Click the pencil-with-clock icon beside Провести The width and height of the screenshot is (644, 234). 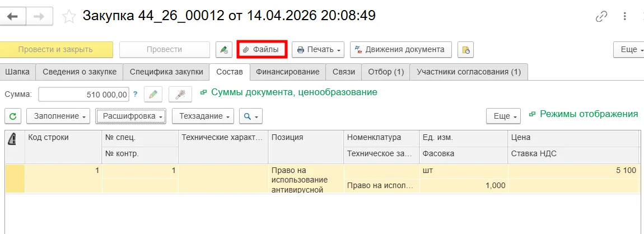click(224, 50)
